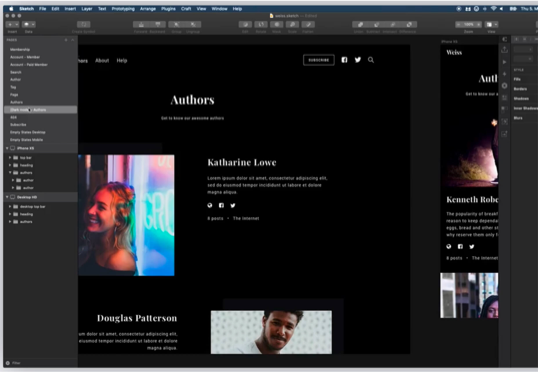This screenshot has width=538, height=372.
Task: Click the Wi-Fi status icon
Action: (493, 9)
